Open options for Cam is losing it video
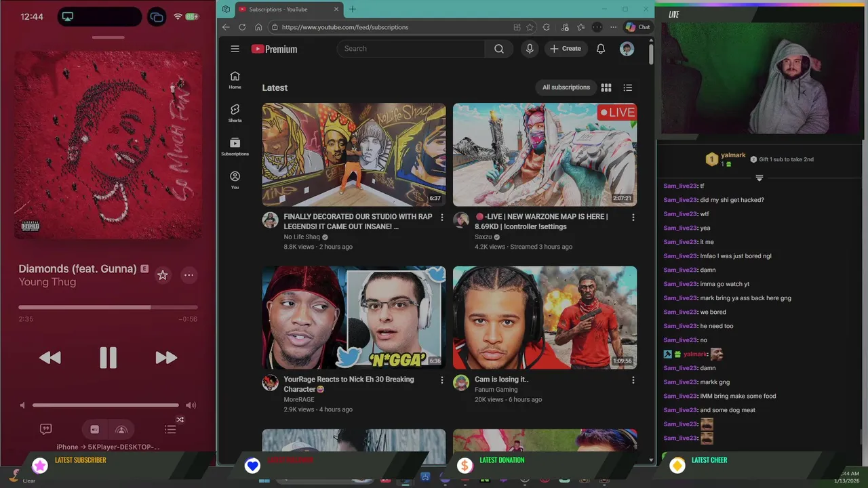 (633, 380)
